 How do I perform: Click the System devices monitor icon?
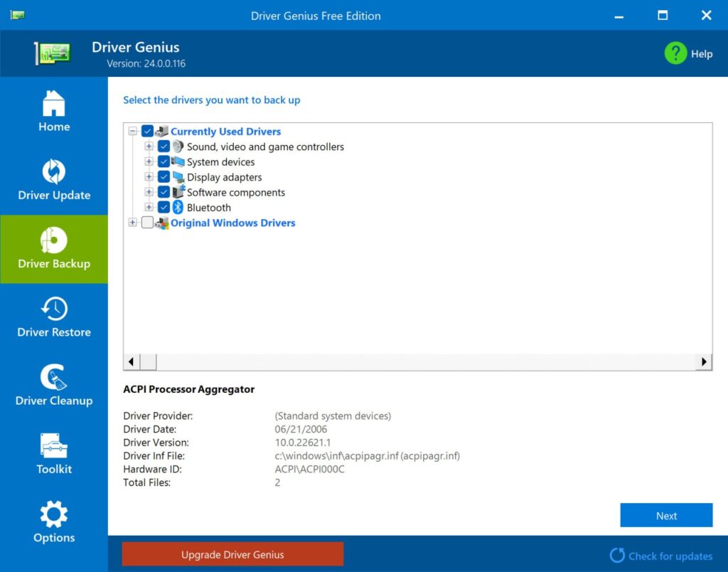tap(178, 161)
